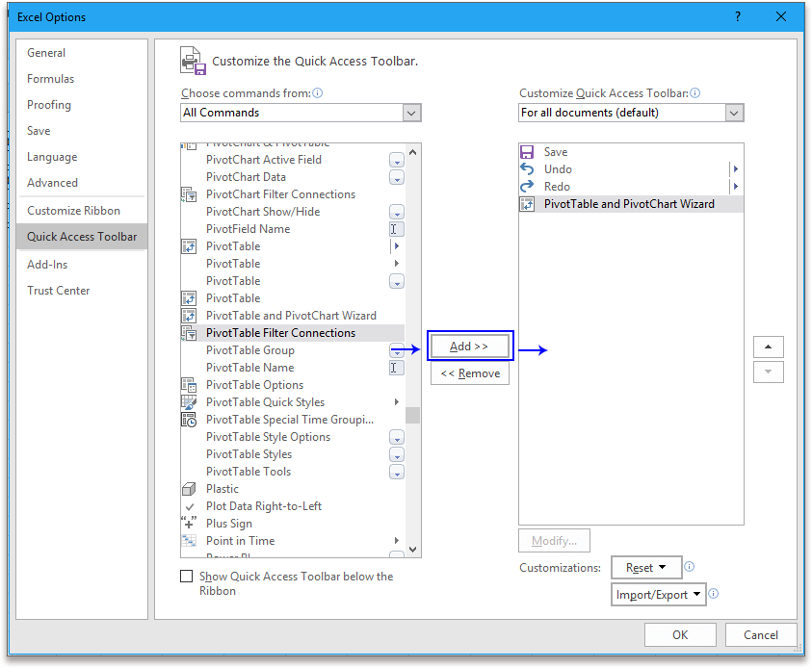812x668 pixels.
Task: Open the Language category
Action: [x=81, y=157]
